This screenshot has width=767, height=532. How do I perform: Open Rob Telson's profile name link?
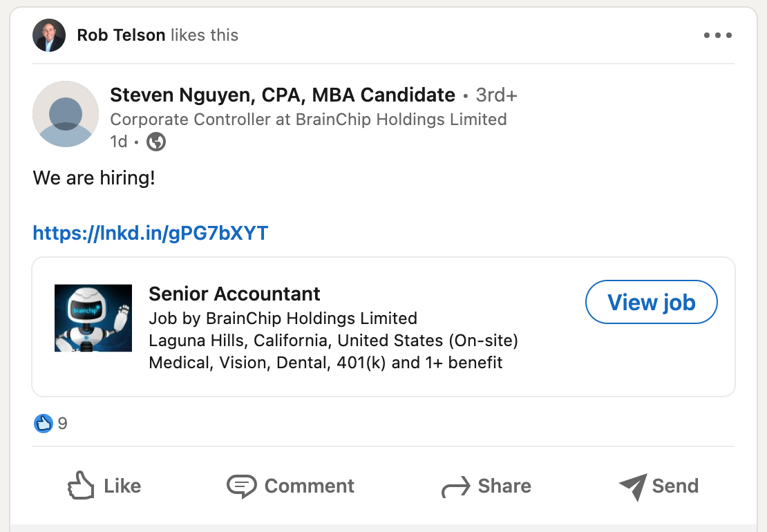pyautogui.click(x=121, y=35)
